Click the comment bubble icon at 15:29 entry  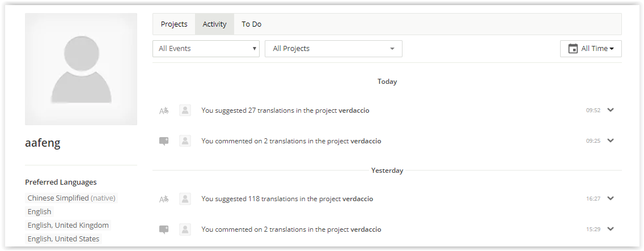coord(164,229)
